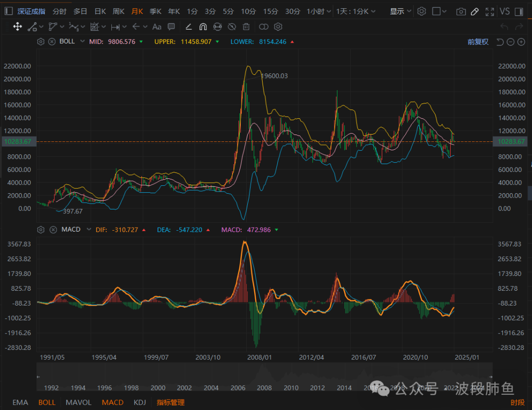The width and height of the screenshot is (532, 410).
Task: Click the trash delete drawings icon
Action: pos(246,27)
